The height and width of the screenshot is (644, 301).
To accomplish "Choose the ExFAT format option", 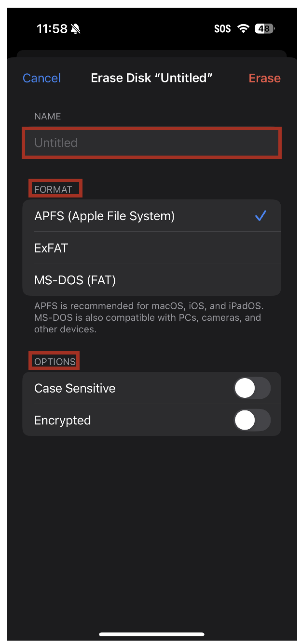I will coord(51,248).
